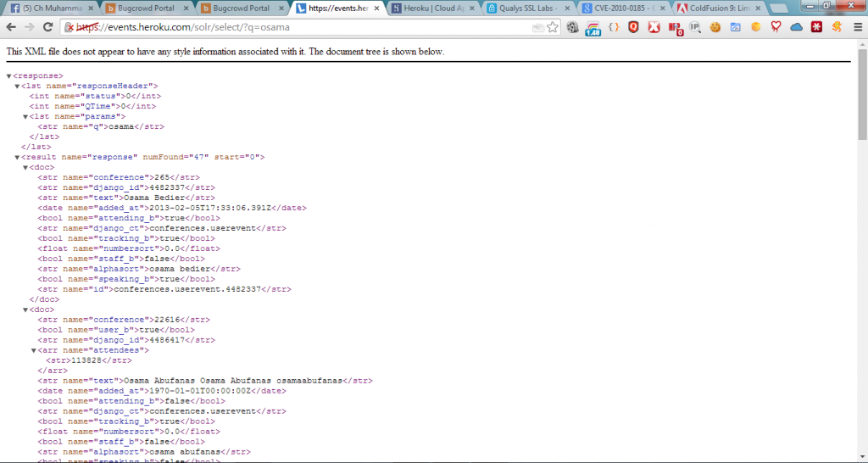This screenshot has height=463, width=868.
Task: Switch to the first Bugcrowd Portal tab
Action: click(x=146, y=8)
